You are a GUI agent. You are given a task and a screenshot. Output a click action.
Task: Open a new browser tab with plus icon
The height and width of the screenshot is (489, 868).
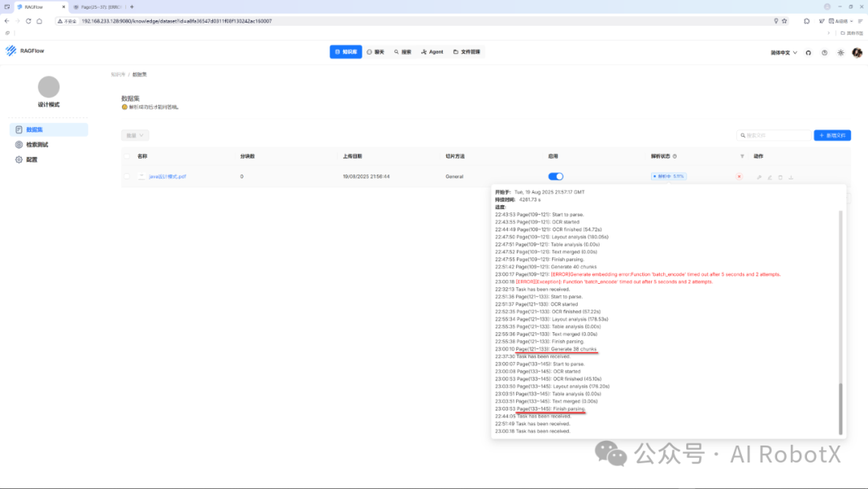[x=132, y=7]
